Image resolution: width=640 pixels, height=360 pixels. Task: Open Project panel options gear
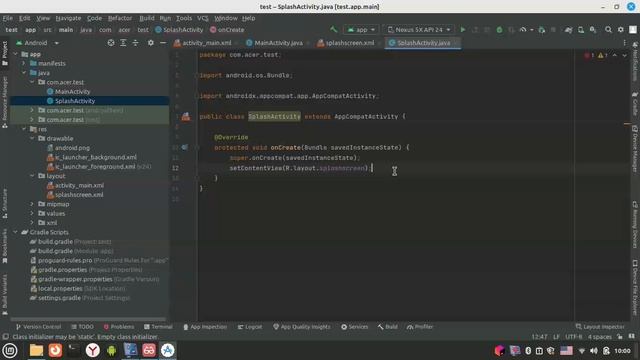pyautogui.click(x=151, y=42)
